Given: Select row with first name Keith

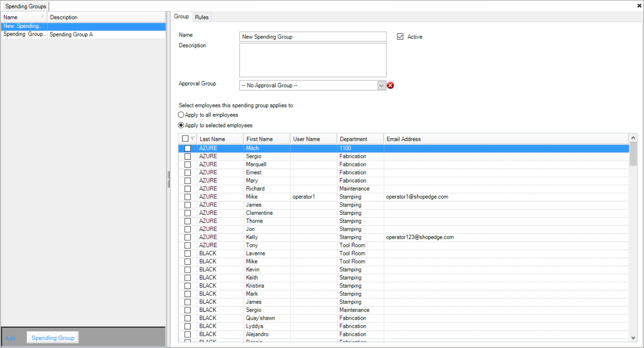Looking at the screenshot, I should (x=403, y=278).
